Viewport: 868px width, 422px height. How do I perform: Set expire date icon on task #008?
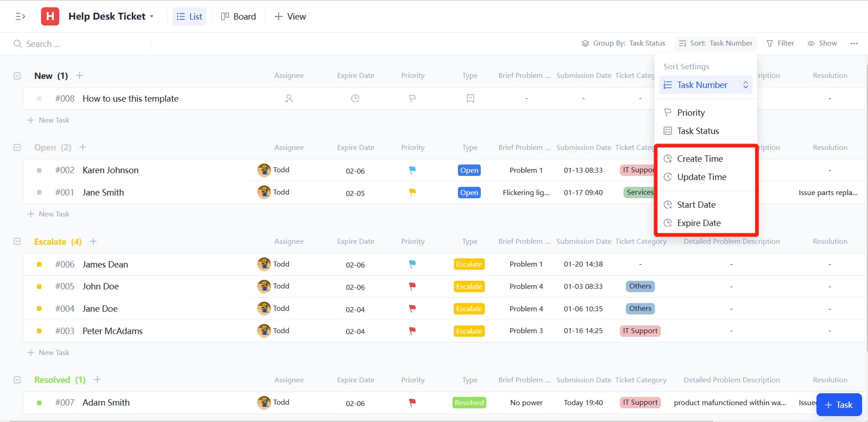coord(355,98)
